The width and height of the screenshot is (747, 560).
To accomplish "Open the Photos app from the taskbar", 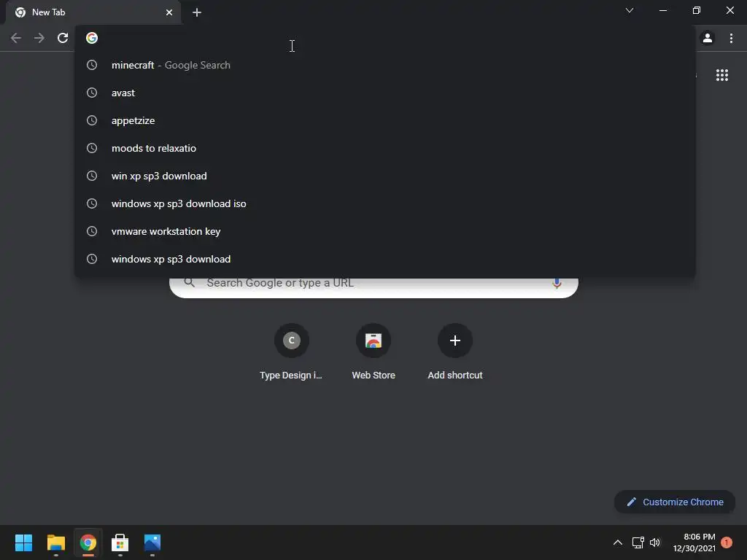I will pyautogui.click(x=152, y=542).
